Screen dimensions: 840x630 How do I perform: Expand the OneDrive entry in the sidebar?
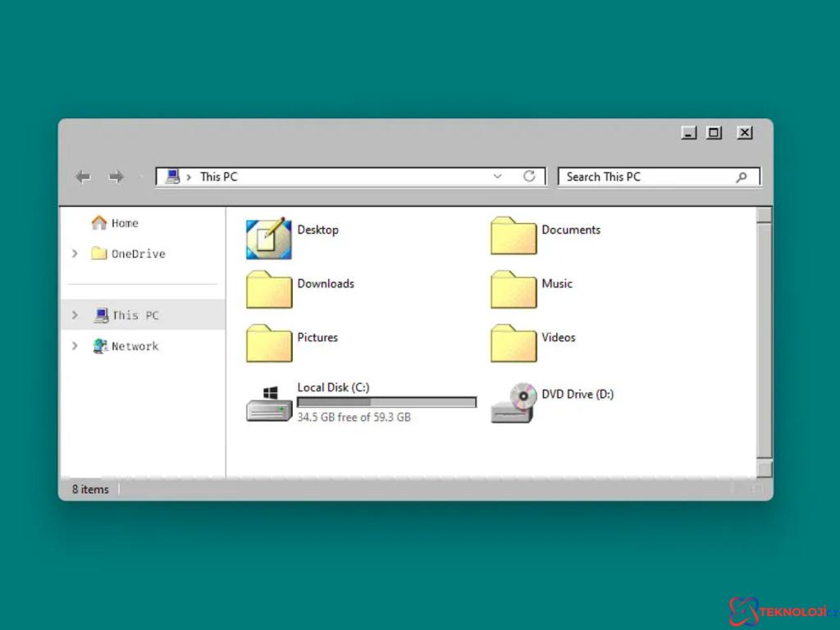pyautogui.click(x=75, y=253)
